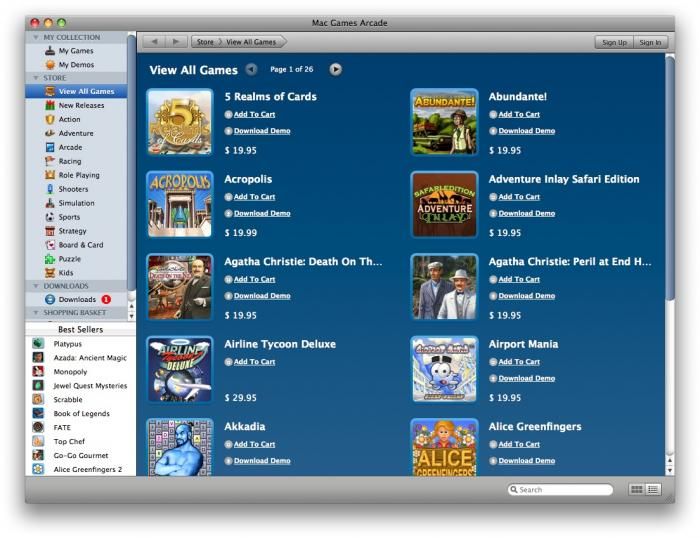Select the Kids category icon
700x538 pixels.
click(x=50, y=273)
